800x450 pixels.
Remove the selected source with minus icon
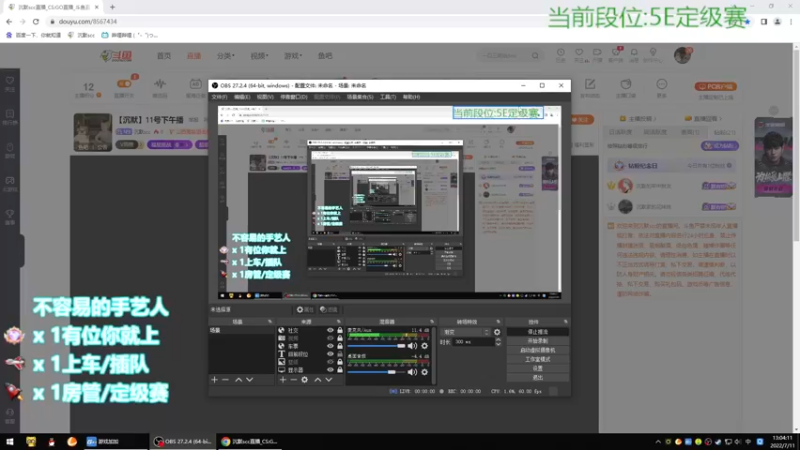[x=293, y=380]
